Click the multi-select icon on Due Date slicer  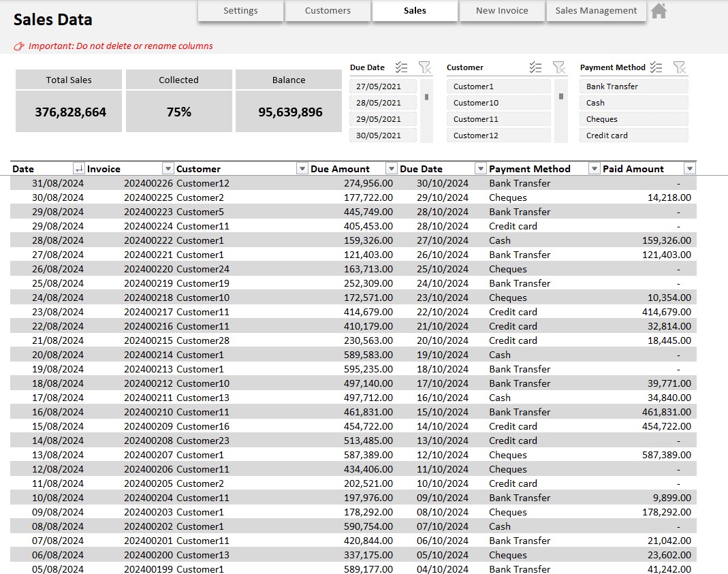(402, 67)
